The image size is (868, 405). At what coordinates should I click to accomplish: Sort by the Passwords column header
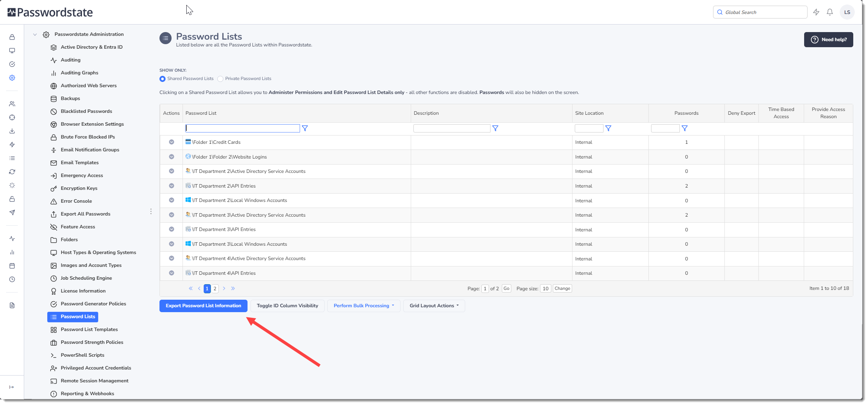point(686,113)
